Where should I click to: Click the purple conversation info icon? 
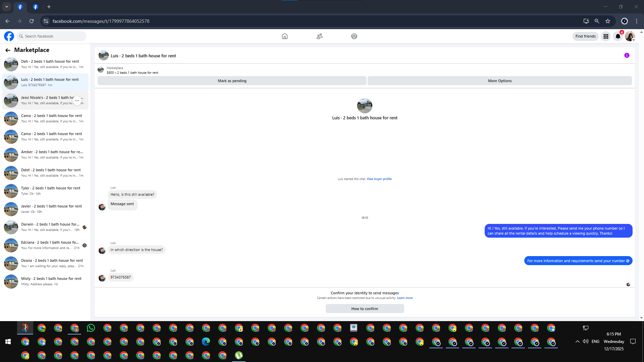click(x=627, y=56)
